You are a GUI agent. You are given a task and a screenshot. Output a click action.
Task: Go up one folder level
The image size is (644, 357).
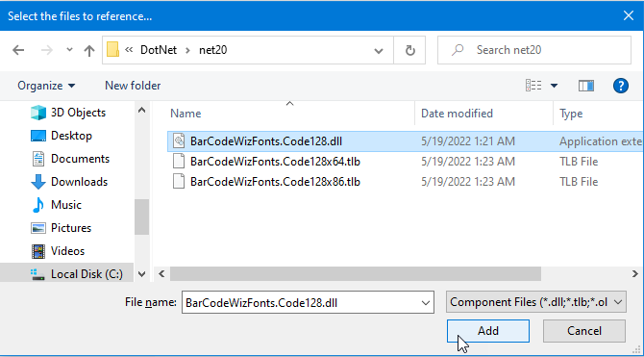click(89, 50)
